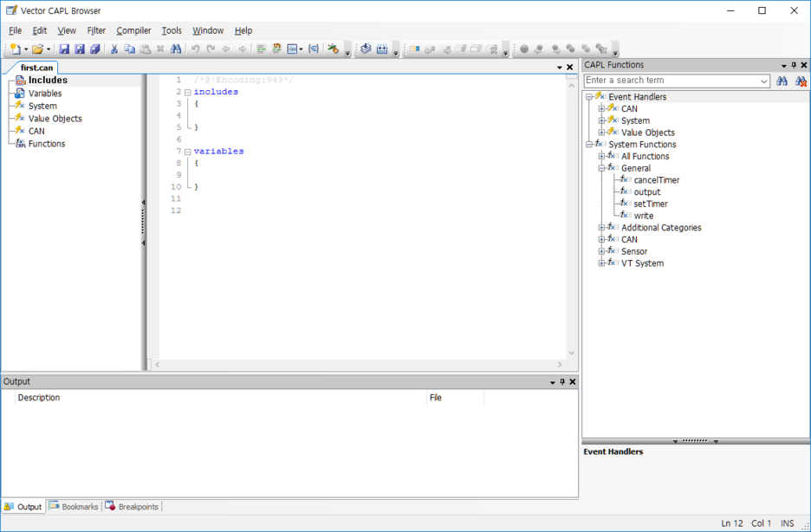Image resolution: width=811 pixels, height=532 pixels.
Task: Click the Open file folder icon
Action: click(x=37, y=49)
